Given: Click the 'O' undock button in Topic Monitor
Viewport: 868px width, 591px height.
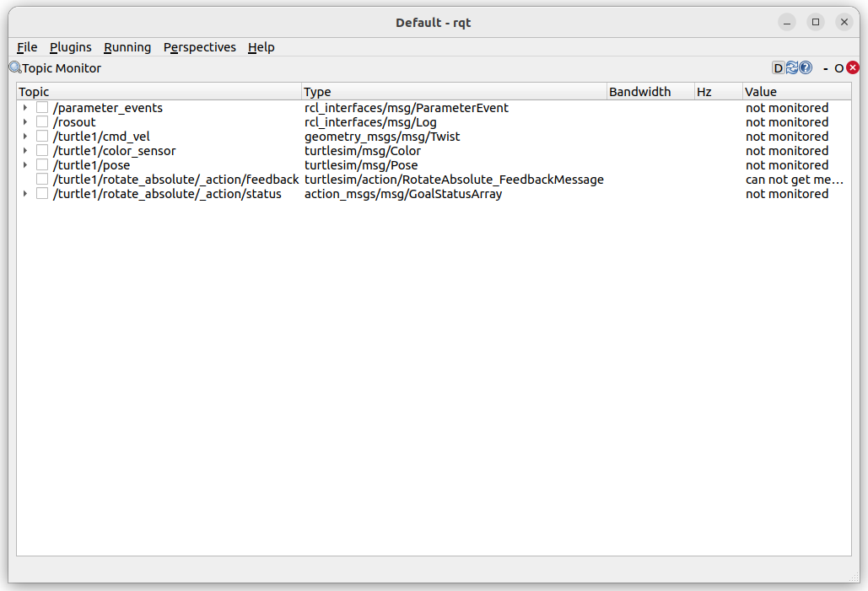Looking at the screenshot, I should [x=838, y=68].
